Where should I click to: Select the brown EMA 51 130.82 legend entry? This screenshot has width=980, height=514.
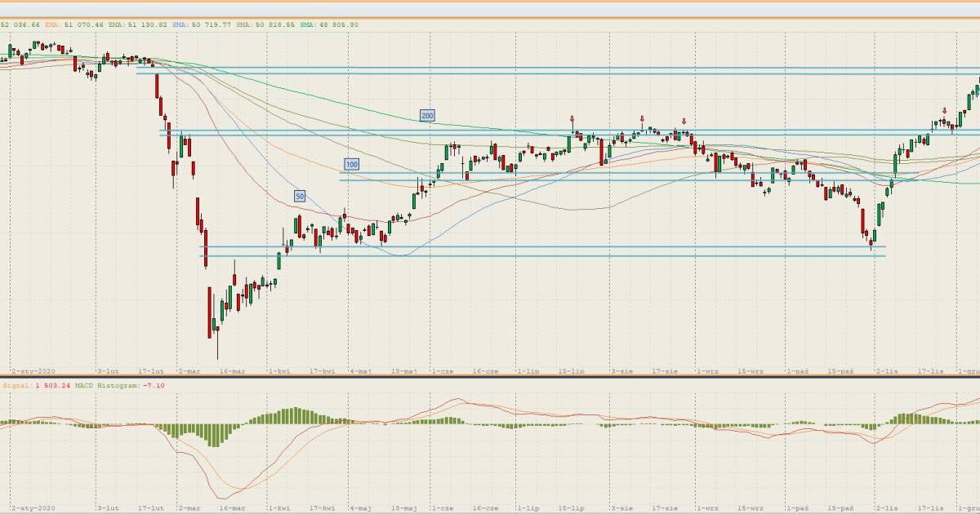[139, 25]
